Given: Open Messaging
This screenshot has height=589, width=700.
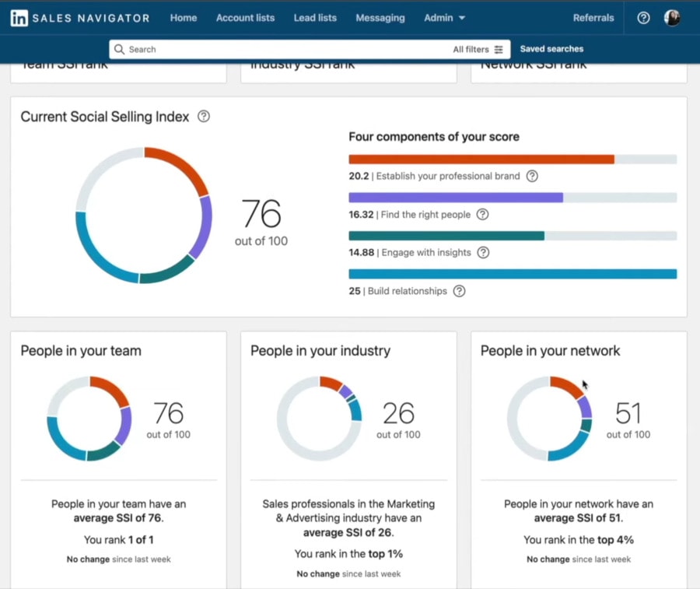Looking at the screenshot, I should (x=380, y=18).
